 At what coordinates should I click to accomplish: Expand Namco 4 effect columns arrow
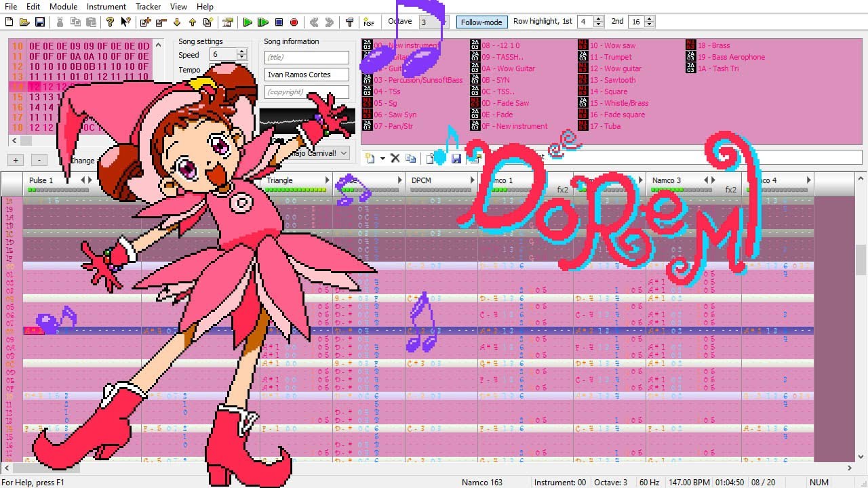[x=808, y=180]
